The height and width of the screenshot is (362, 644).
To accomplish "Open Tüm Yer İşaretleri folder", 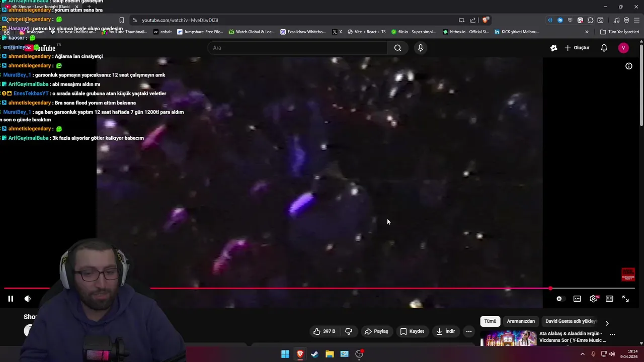I will (x=619, y=32).
